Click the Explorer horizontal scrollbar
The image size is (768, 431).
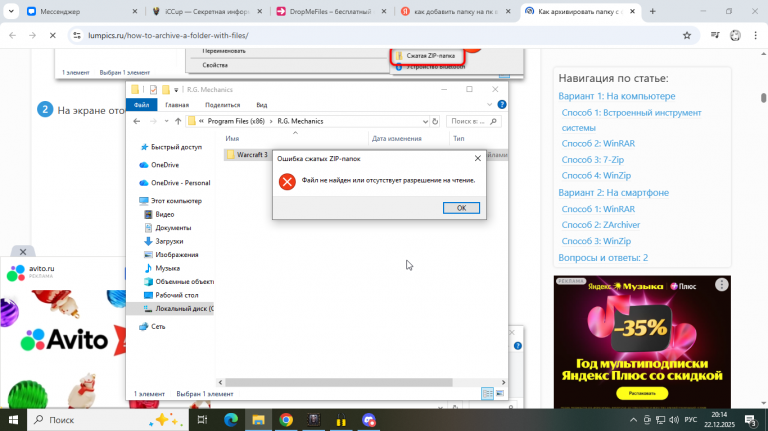[x=338, y=382]
